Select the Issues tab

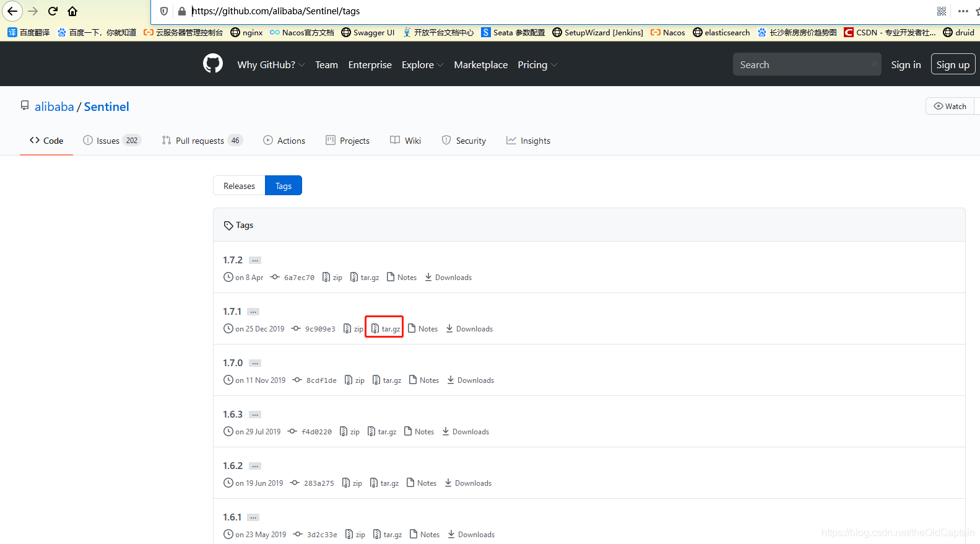pos(112,141)
